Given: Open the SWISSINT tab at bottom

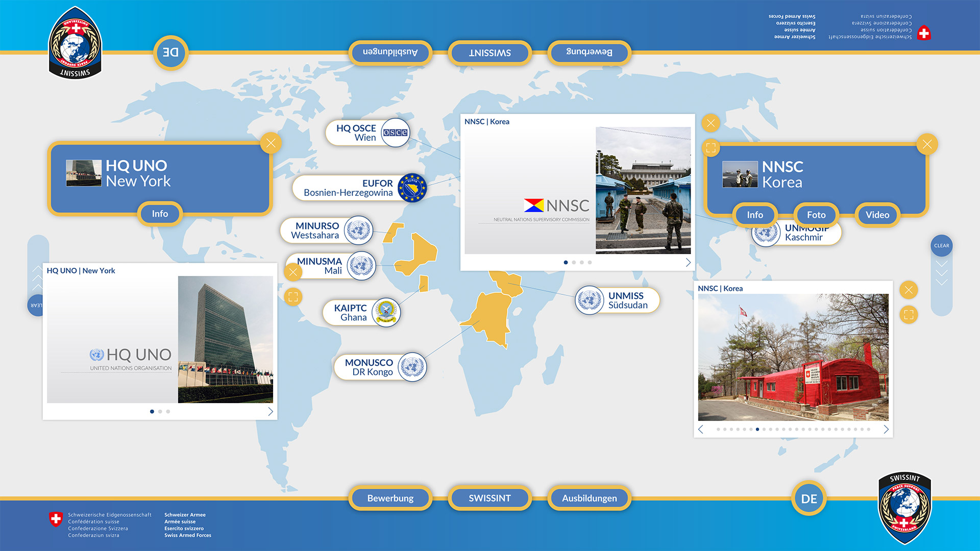Looking at the screenshot, I should pyautogui.click(x=490, y=498).
